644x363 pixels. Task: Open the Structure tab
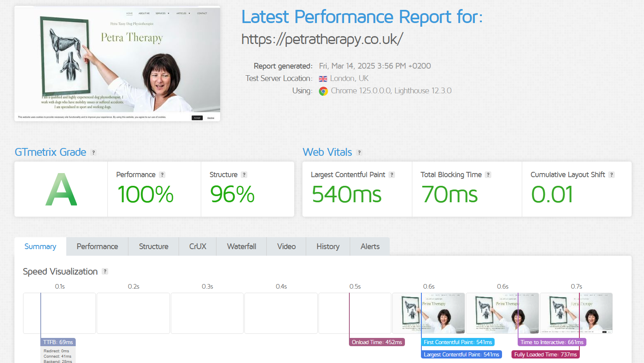(153, 246)
